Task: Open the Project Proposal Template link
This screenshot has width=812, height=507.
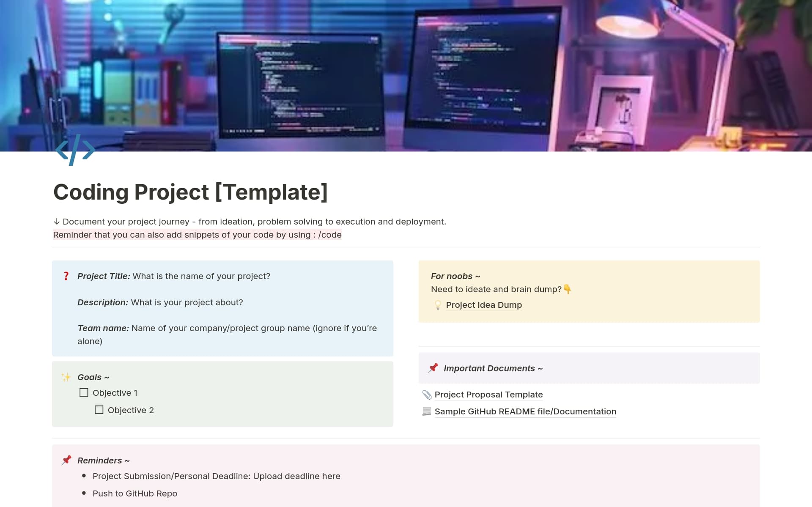Action: tap(488, 394)
